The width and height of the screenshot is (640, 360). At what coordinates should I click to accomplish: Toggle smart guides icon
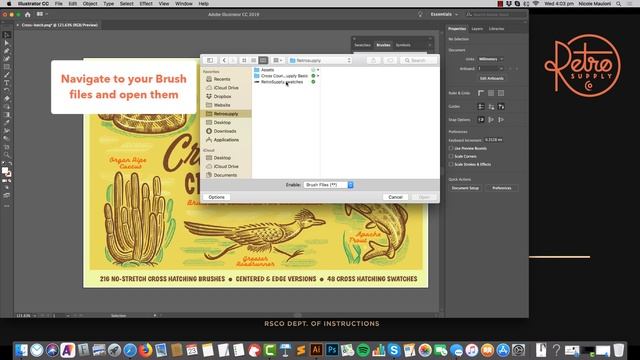[x=501, y=107]
